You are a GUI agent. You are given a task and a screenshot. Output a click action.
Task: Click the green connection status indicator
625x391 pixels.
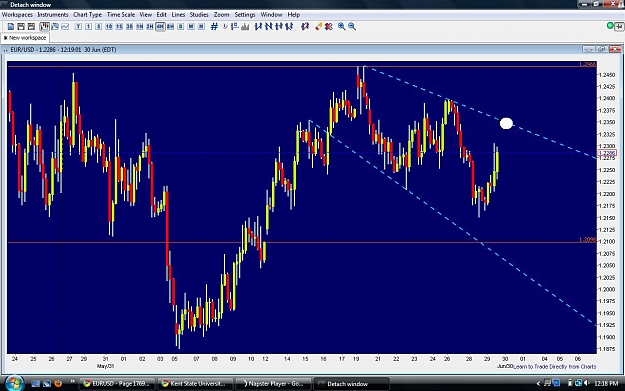coord(610,26)
